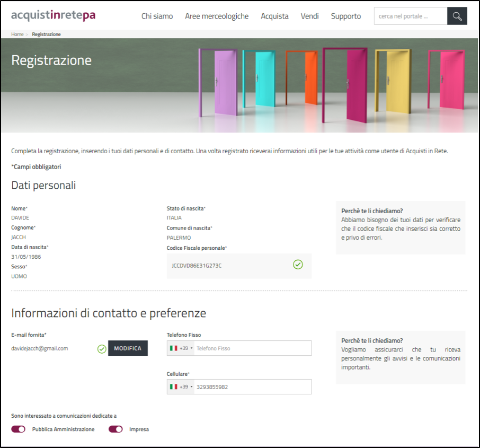Click the Home breadcrumb link
Viewport: 480px width, 448px height.
pos(17,34)
